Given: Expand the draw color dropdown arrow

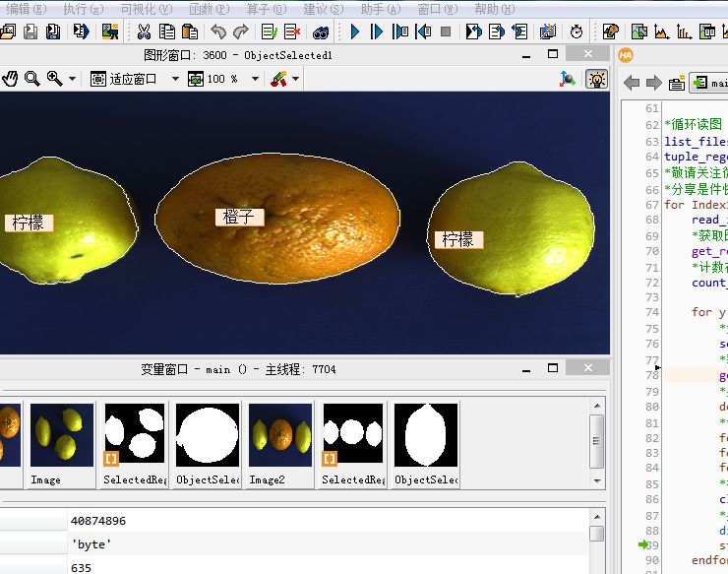Looking at the screenshot, I should [295, 79].
